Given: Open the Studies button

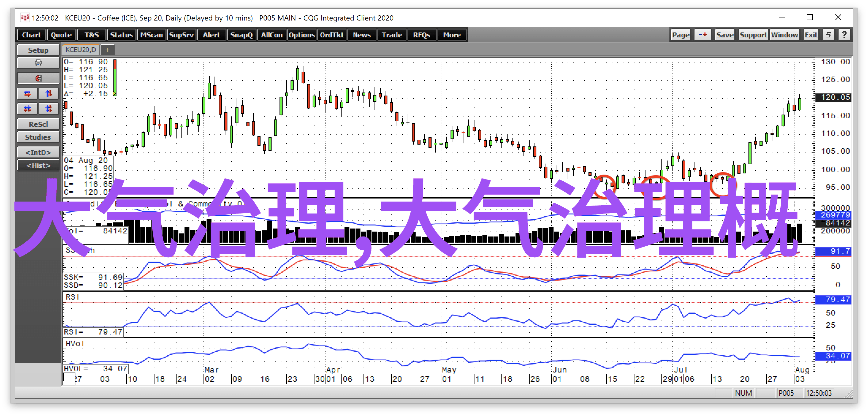Looking at the screenshot, I should pos(38,137).
